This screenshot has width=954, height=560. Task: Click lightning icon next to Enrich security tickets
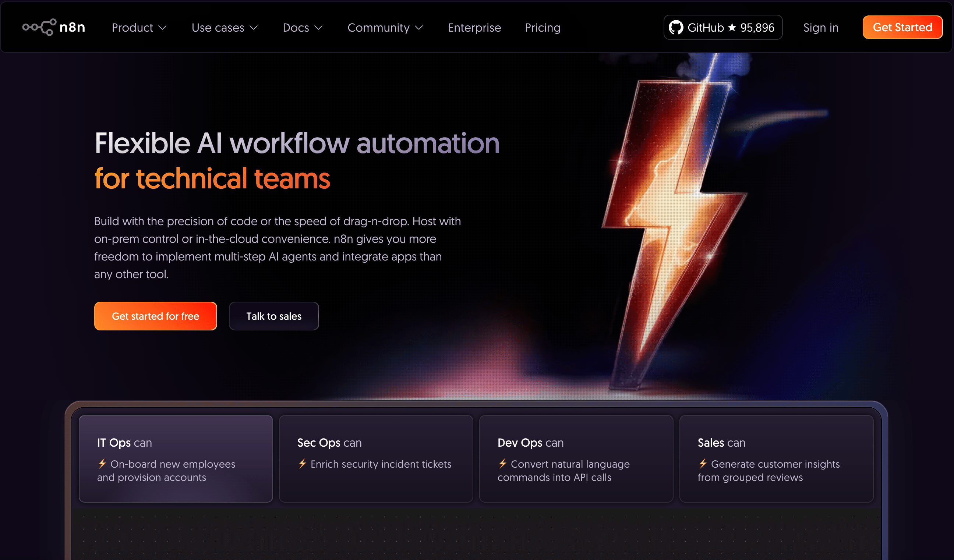click(x=302, y=464)
